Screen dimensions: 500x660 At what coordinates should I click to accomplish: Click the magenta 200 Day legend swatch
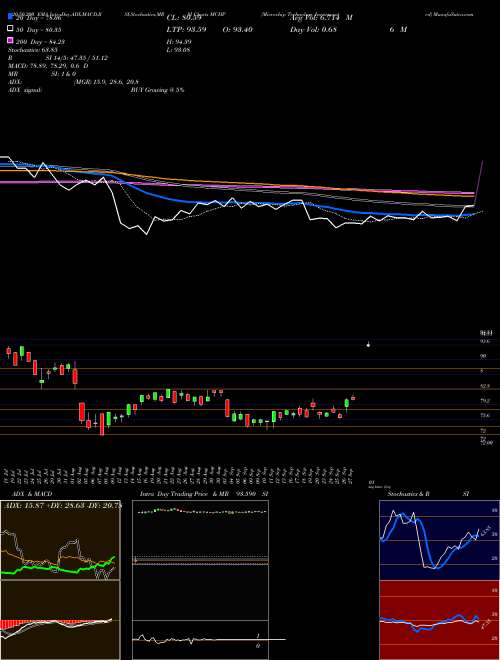(11, 41)
